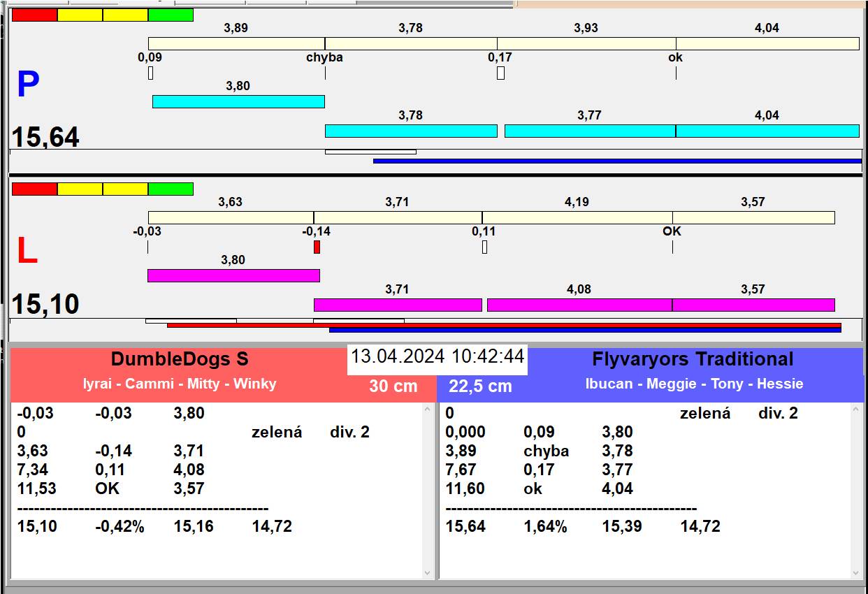
Task: Click '-0,42%' in DumbleDogs summary row
Action: (120, 526)
